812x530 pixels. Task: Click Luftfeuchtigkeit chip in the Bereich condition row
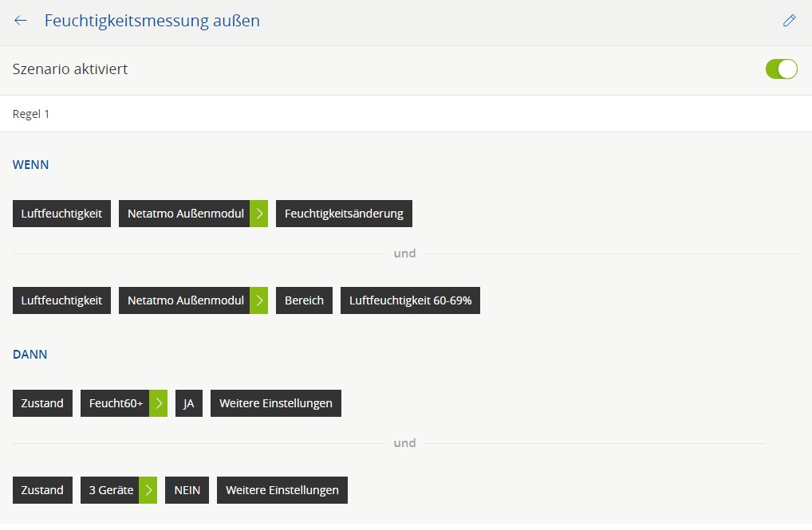[61, 300]
